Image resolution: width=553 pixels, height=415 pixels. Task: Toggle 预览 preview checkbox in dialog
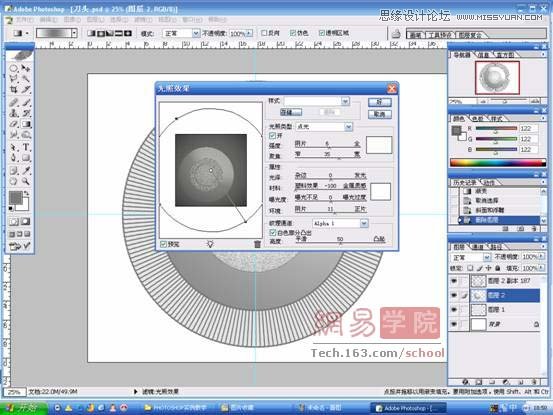163,244
